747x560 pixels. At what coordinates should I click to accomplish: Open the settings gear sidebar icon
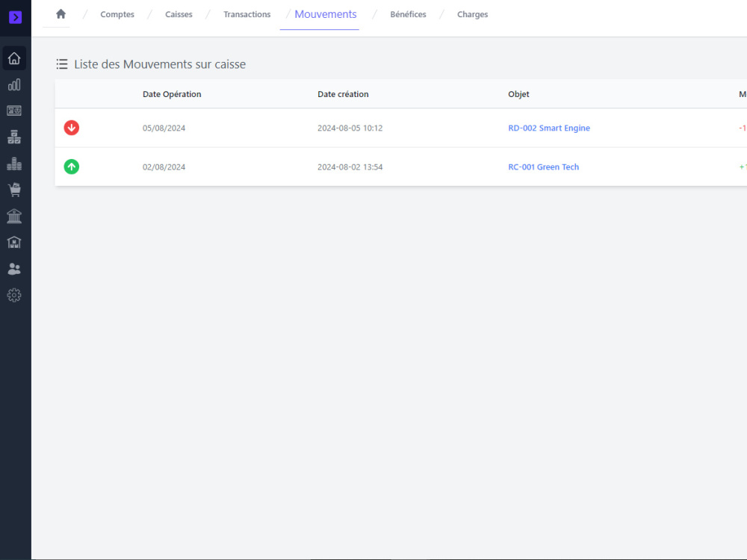pyautogui.click(x=14, y=295)
